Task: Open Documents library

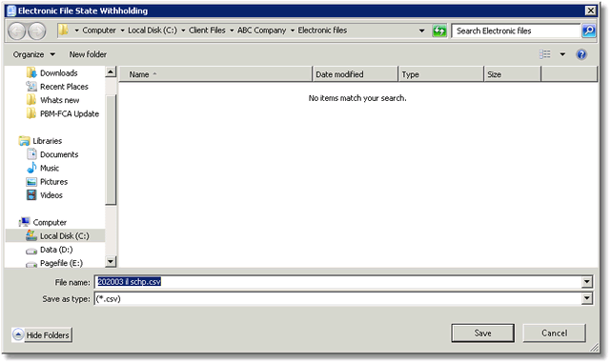Action: (x=59, y=154)
